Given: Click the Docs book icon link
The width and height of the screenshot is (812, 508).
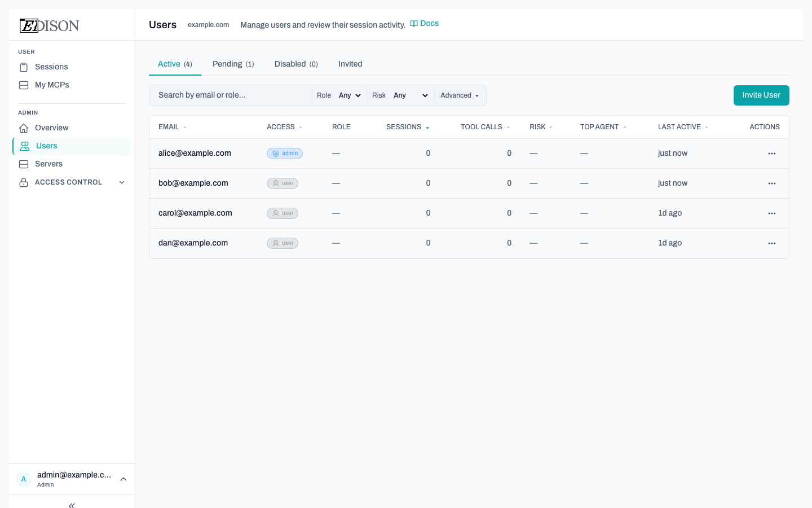Looking at the screenshot, I should [x=414, y=24].
